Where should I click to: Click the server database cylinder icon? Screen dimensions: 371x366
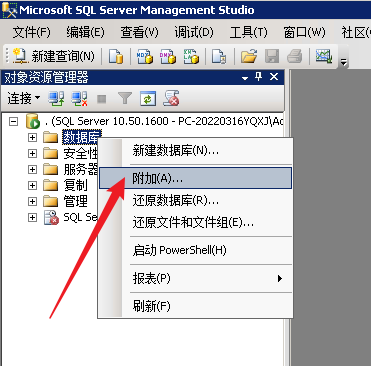pyautogui.click(x=33, y=121)
